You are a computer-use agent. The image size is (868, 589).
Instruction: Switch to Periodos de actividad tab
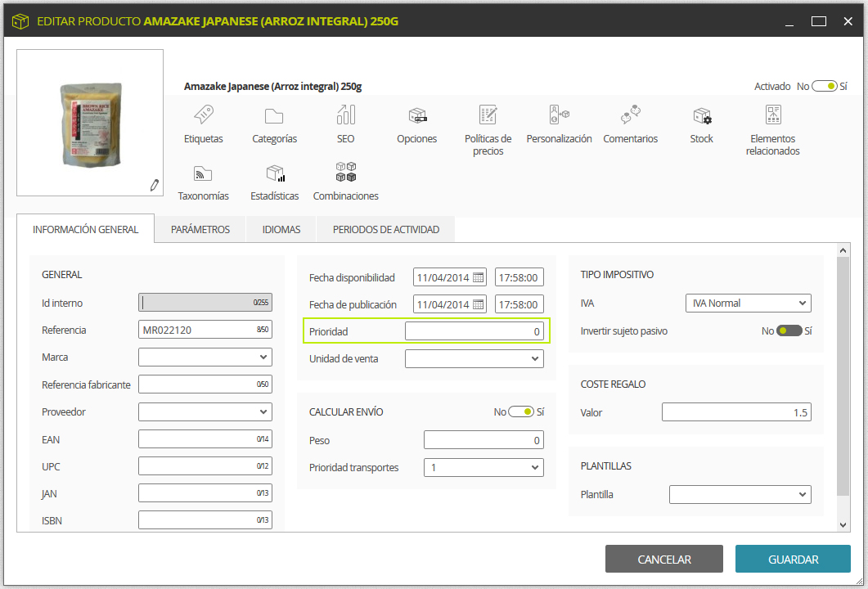click(x=386, y=230)
